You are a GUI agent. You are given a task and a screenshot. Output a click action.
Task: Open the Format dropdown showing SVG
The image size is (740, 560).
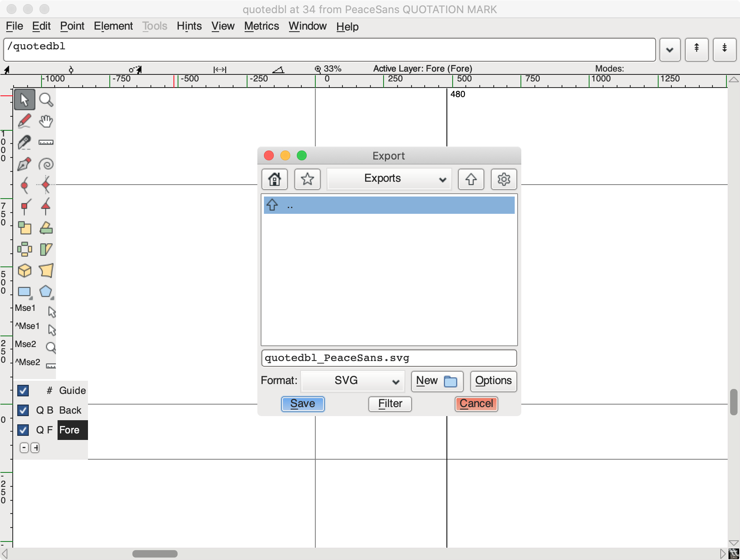[352, 381]
